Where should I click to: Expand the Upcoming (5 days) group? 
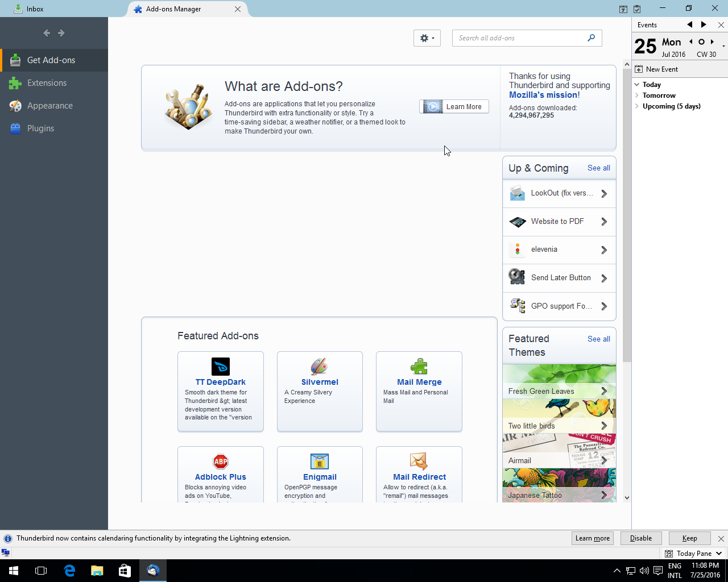[x=637, y=106]
